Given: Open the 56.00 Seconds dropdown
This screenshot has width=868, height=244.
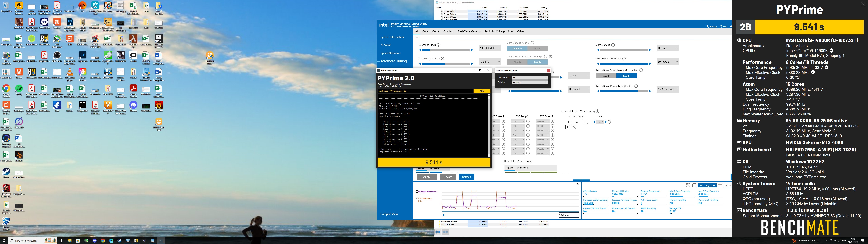Looking at the screenshot, I should tap(667, 89).
